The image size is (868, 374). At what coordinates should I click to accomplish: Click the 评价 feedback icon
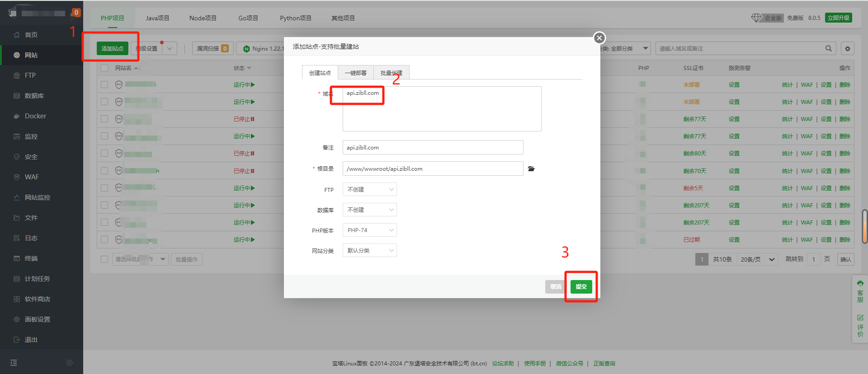coord(860,326)
